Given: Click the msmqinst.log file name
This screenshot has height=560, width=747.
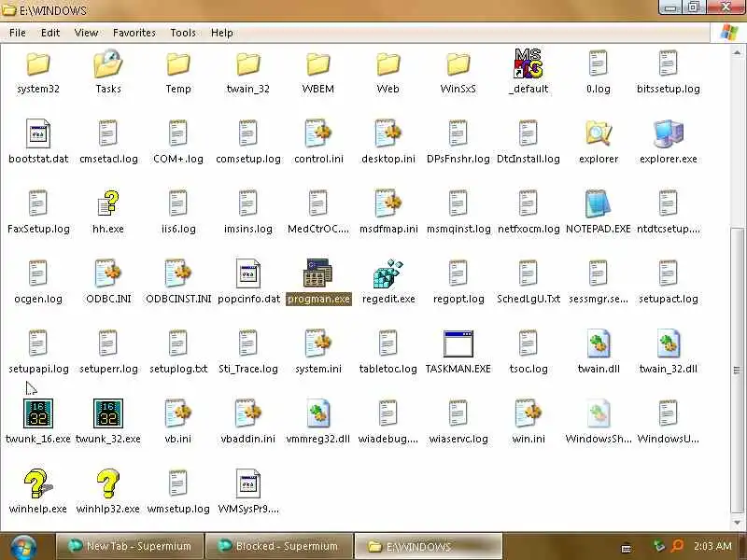Looking at the screenshot, I should click(458, 229).
